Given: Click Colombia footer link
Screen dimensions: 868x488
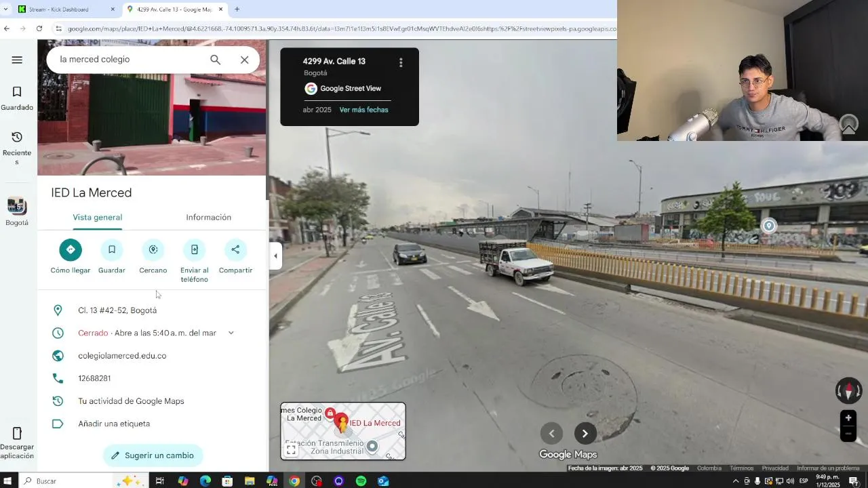Looking at the screenshot, I should coord(709,468).
